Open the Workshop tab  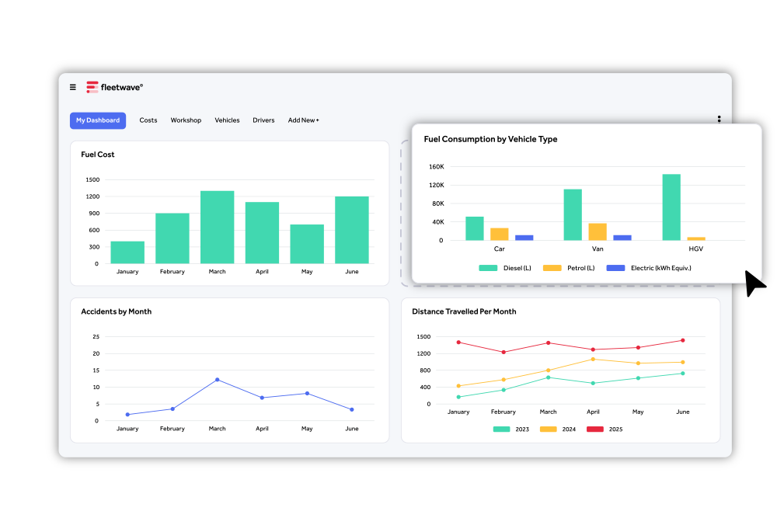coord(186,120)
